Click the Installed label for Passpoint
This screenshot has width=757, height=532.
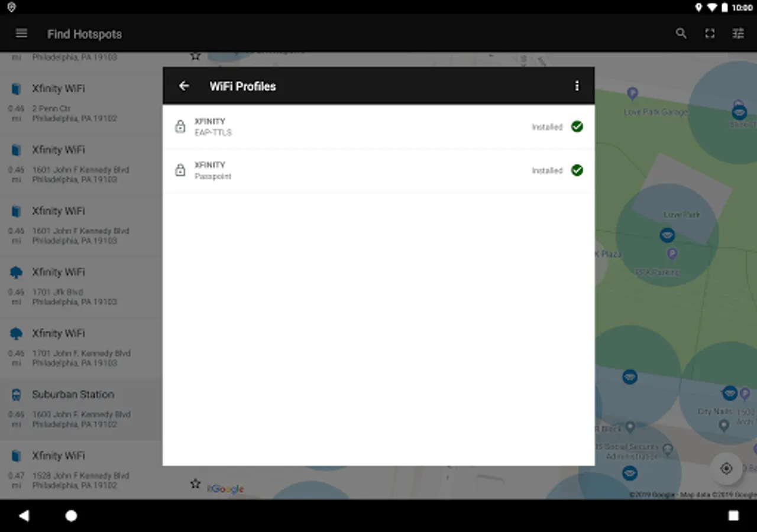point(547,171)
